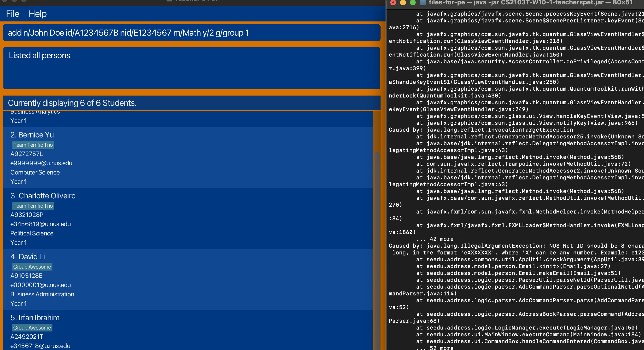644x350 pixels.
Task: Minimize the terminal with yellow button
Action: coord(403,3)
